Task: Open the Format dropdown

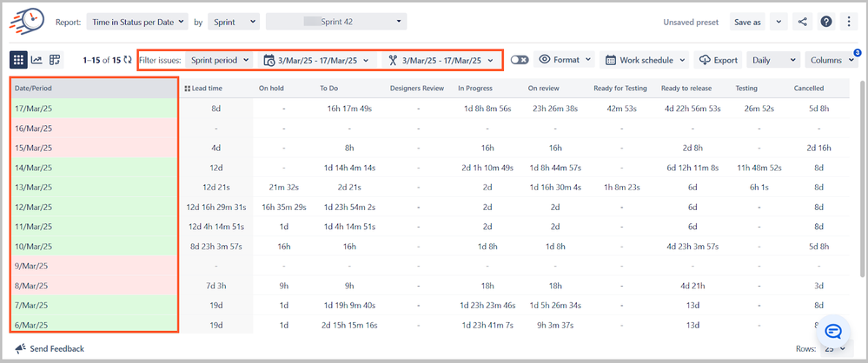Action: pyautogui.click(x=564, y=60)
